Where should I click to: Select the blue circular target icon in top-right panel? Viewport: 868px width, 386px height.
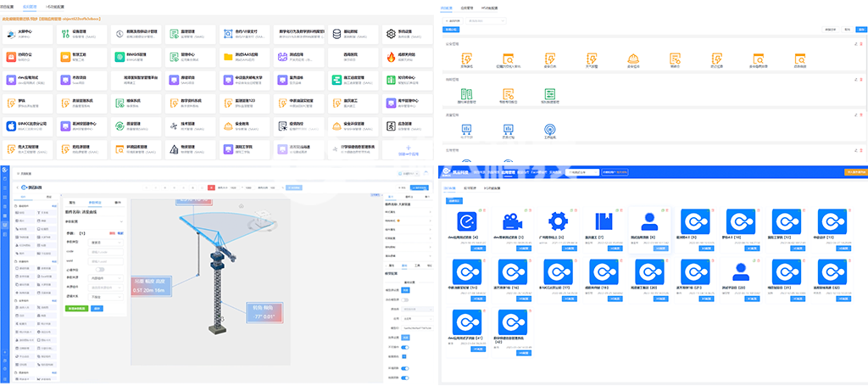[549, 129]
